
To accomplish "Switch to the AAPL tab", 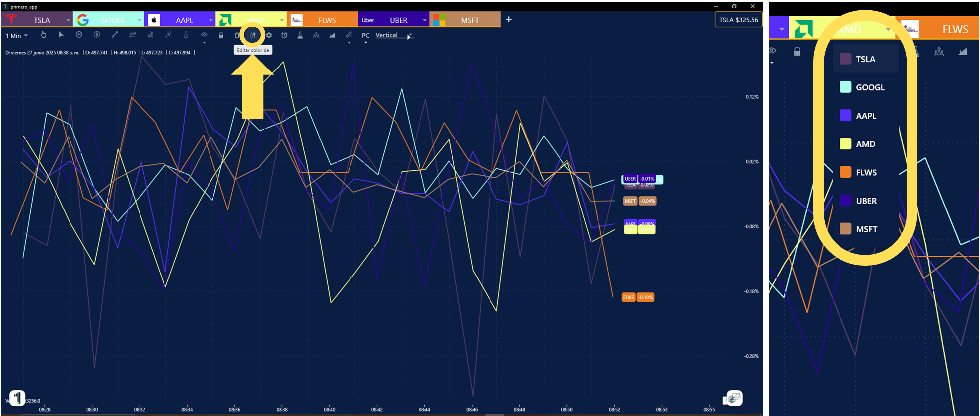I will (x=184, y=20).
